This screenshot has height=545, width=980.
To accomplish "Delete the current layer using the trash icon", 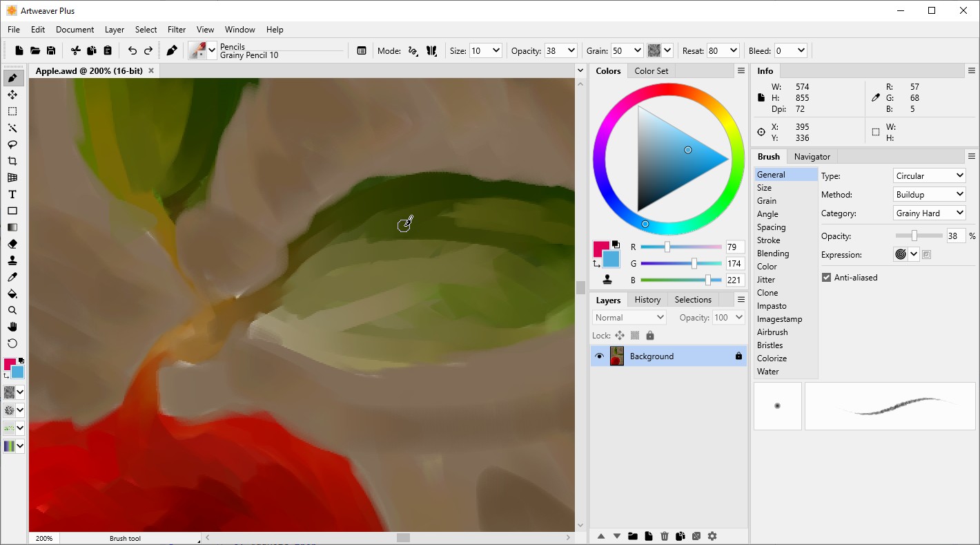I will (x=663, y=536).
